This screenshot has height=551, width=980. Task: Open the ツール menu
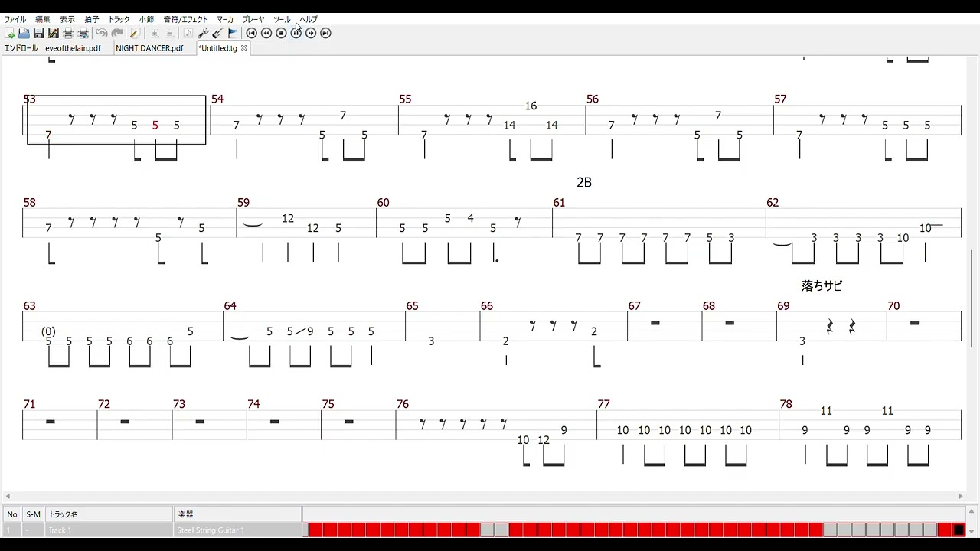pyautogui.click(x=282, y=19)
